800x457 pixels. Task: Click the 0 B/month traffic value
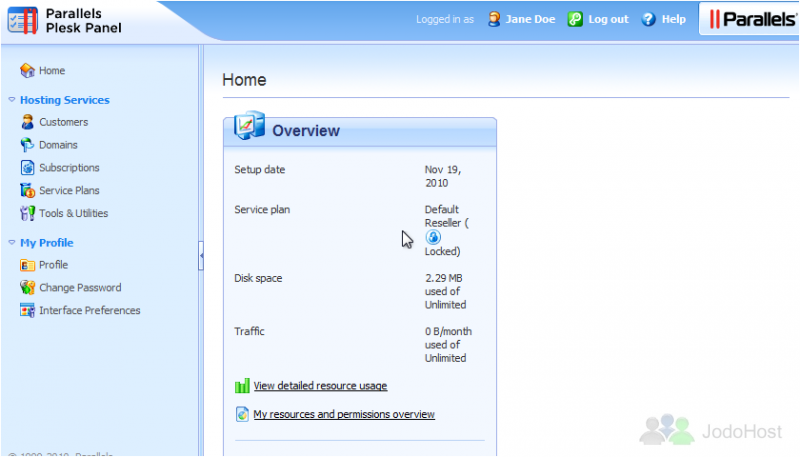[x=448, y=345]
